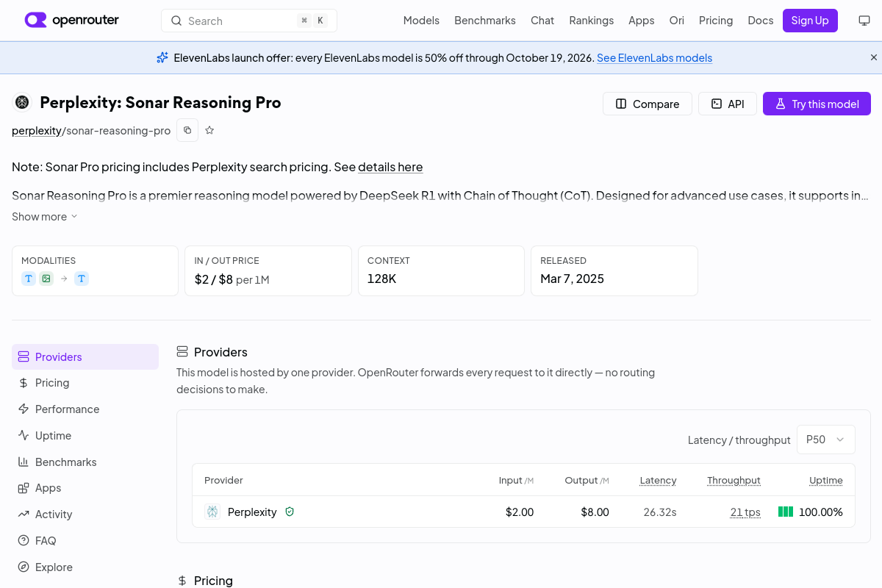Open Chat in the top navigation
Screen dimensions: 882x588
click(x=542, y=21)
